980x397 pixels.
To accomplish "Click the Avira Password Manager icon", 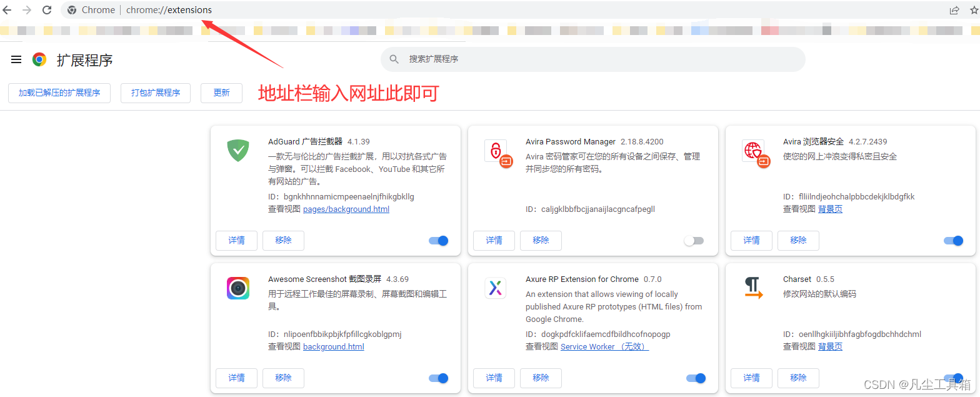I will [498, 153].
